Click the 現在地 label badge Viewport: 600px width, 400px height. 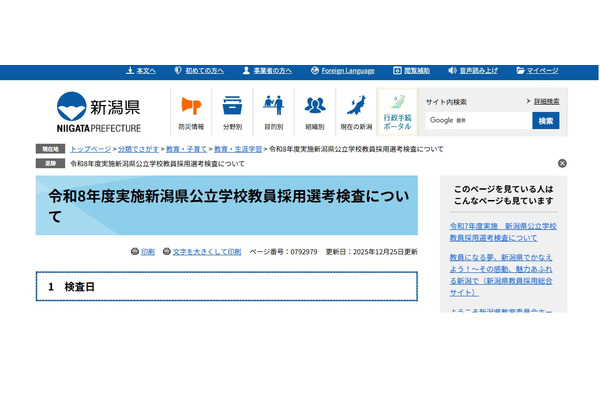point(50,149)
